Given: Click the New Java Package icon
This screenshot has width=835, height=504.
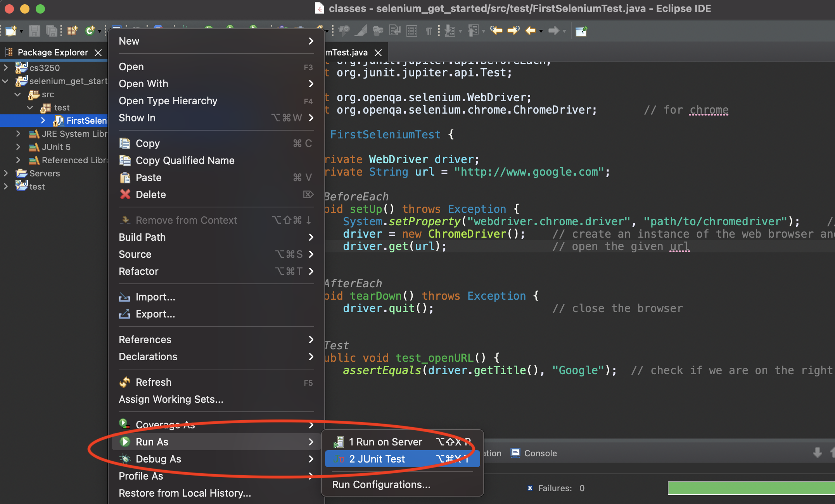Looking at the screenshot, I should [x=72, y=31].
